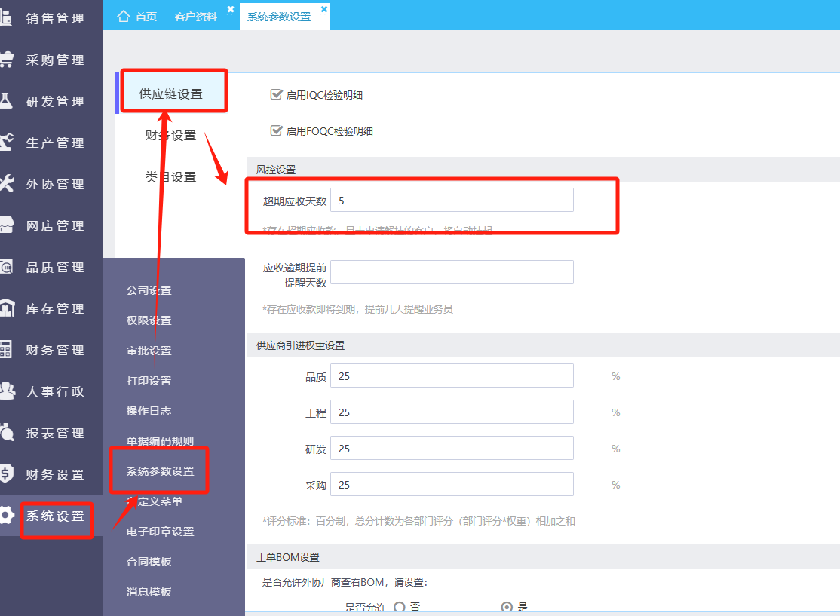Viewport: 840px width, 616px height.
Task: Click the 采购管理 cart icon
Action: pos(6,59)
